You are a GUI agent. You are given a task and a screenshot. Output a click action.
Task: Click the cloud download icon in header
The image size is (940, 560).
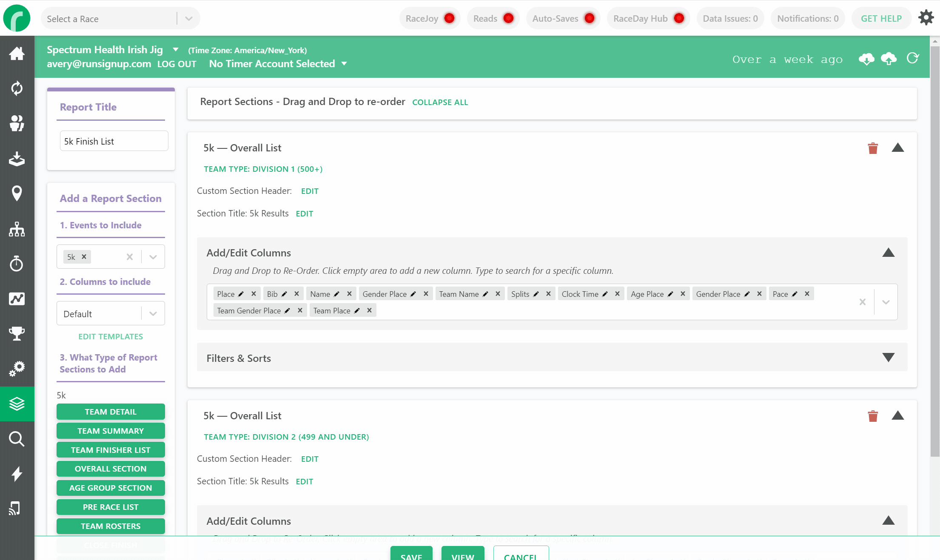(866, 59)
